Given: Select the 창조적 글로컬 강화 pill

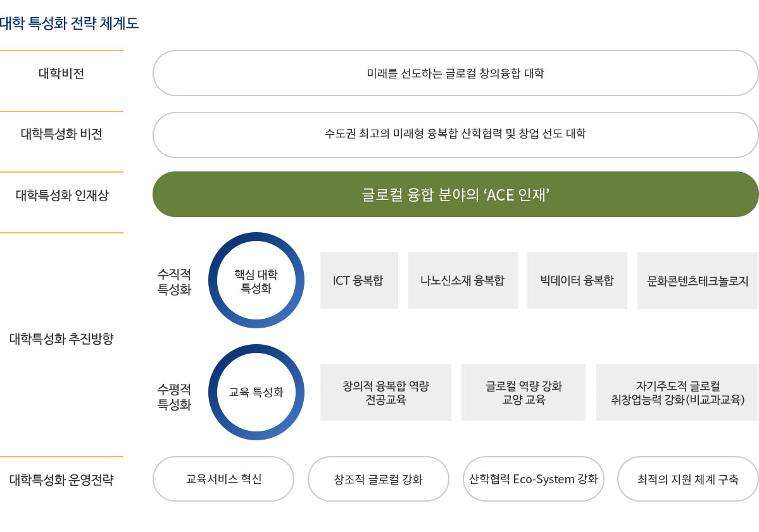Looking at the screenshot, I should tap(378, 479).
